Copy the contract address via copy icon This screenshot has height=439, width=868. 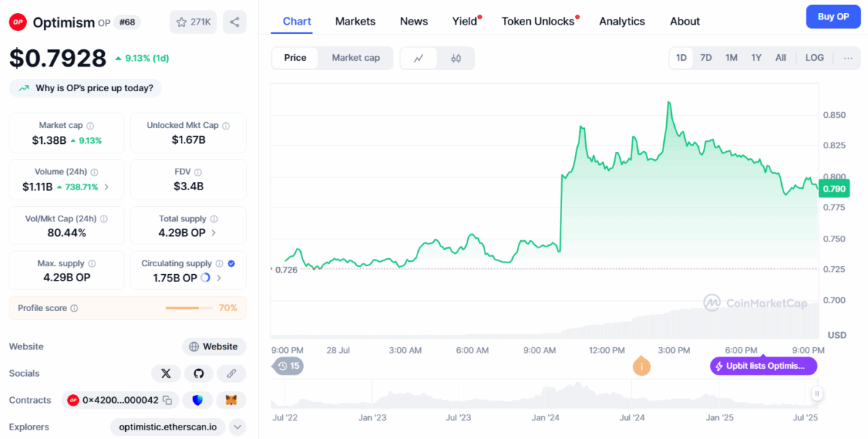(x=167, y=400)
